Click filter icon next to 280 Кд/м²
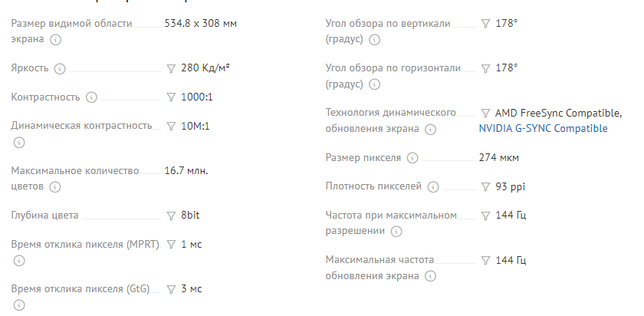 pyautogui.click(x=171, y=68)
